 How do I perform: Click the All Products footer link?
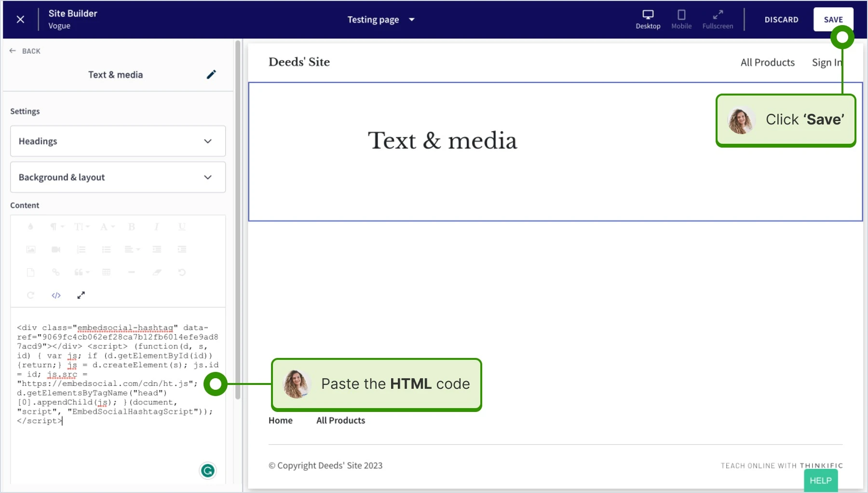[x=340, y=420]
